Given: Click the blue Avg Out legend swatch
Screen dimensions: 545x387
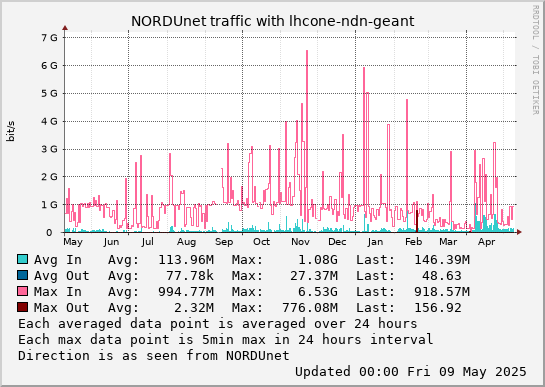Looking at the screenshot, I should pyautogui.click(x=23, y=275).
